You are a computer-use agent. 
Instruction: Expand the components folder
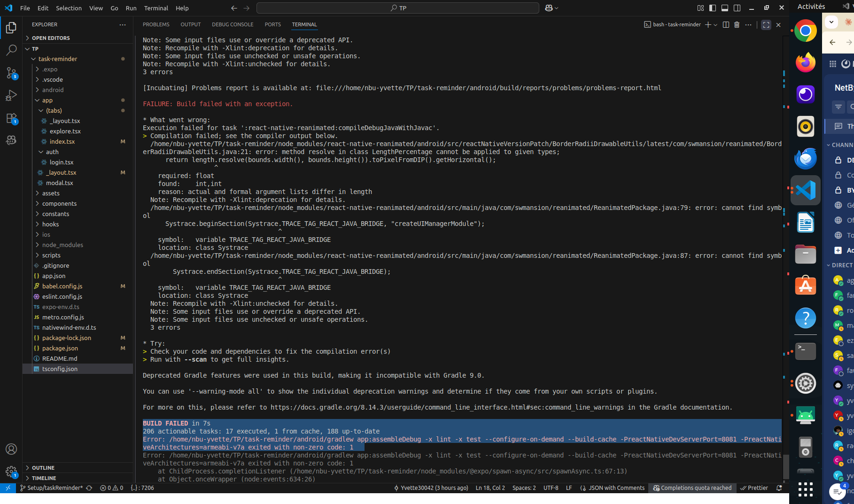click(x=59, y=203)
